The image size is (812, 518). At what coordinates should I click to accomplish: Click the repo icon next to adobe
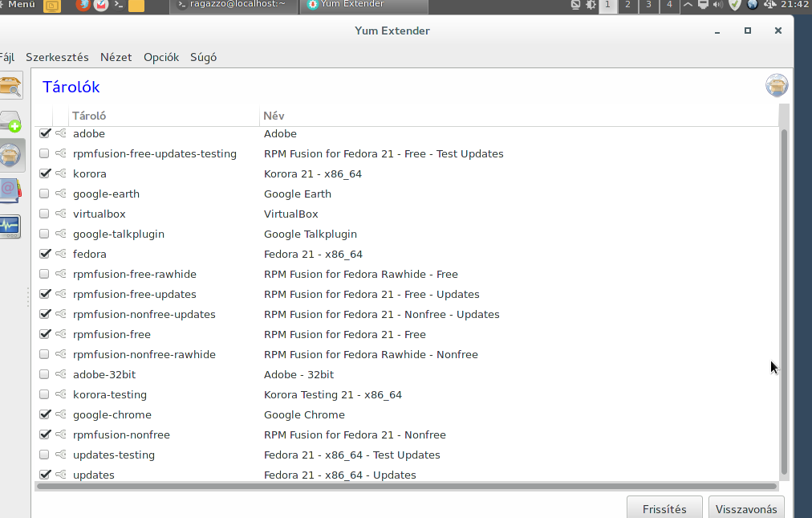tap(61, 133)
